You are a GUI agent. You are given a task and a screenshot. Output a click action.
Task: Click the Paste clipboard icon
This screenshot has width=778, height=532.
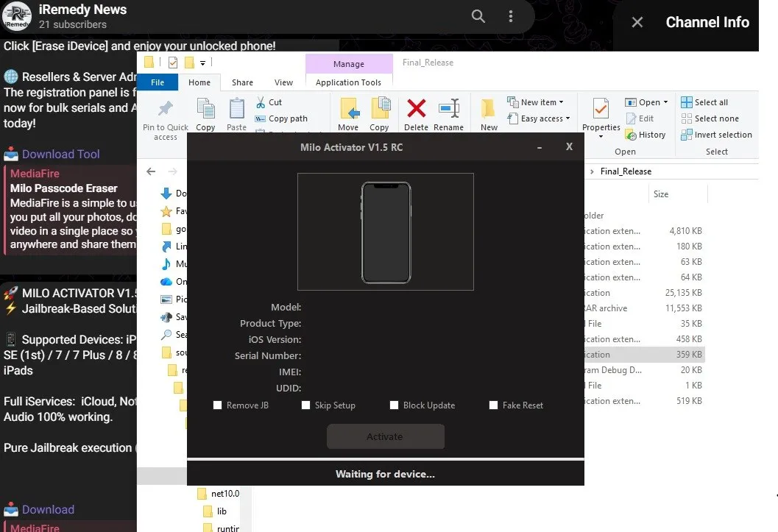click(237, 108)
